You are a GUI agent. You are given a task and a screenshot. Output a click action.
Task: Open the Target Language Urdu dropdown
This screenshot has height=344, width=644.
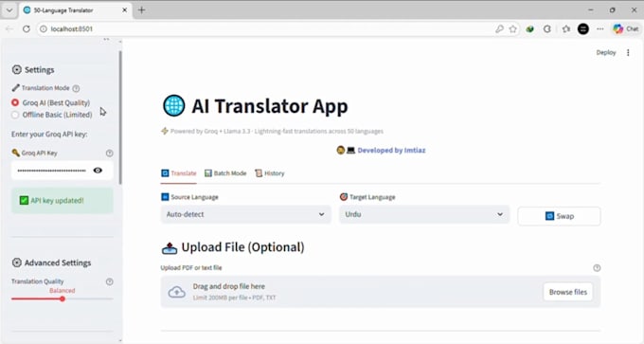424,214
